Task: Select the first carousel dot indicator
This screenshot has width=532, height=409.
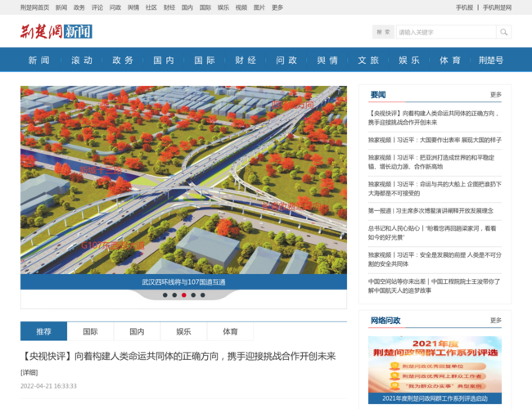Action: (x=165, y=295)
